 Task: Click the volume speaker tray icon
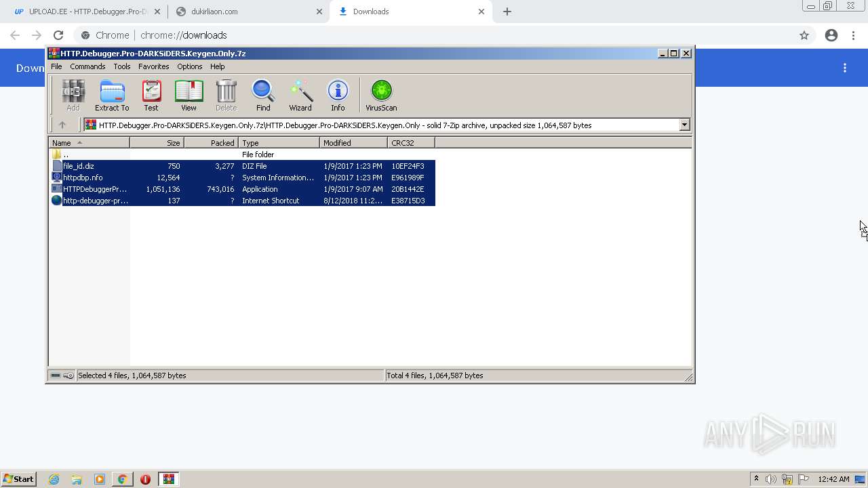771,479
